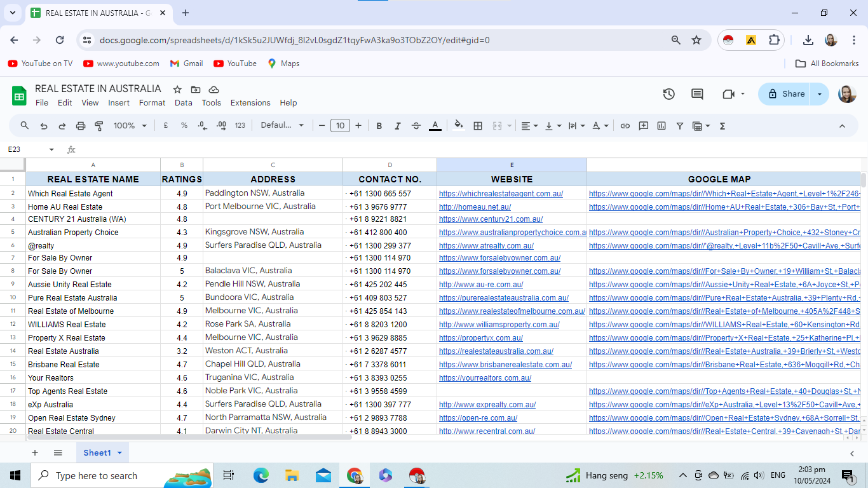Open the Functions sigma menu
This screenshot has width=868, height=488.
tap(722, 126)
